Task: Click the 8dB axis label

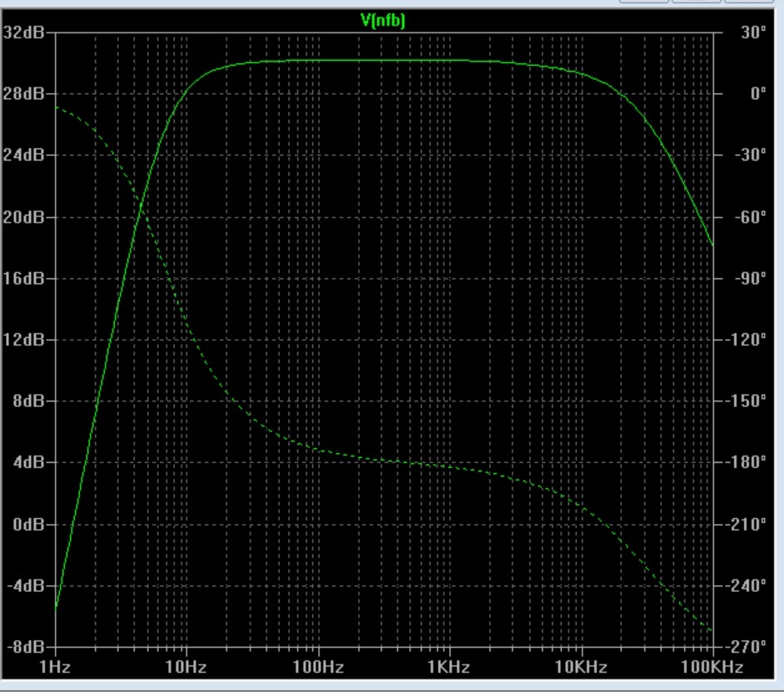Action: click(x=28, y=401)
